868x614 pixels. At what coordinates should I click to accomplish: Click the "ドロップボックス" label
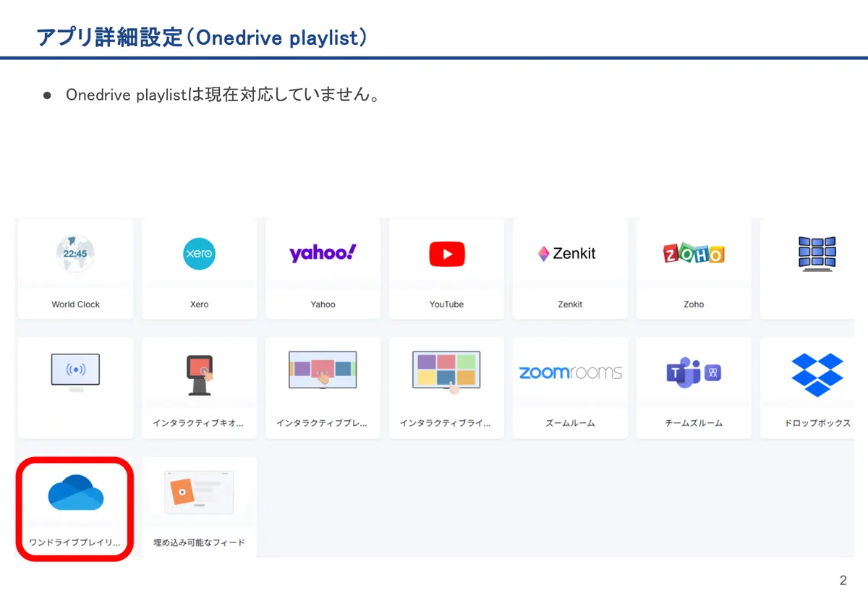[x=817, y=423]
